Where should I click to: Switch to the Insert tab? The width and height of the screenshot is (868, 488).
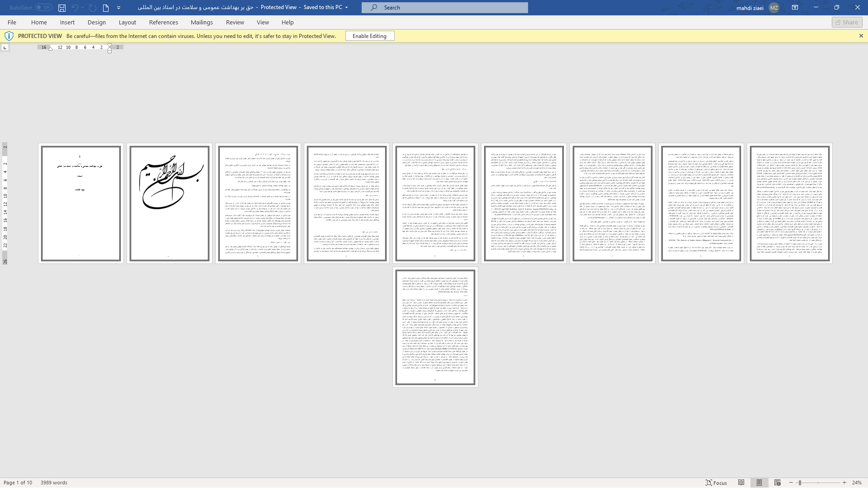pos(67,22)
